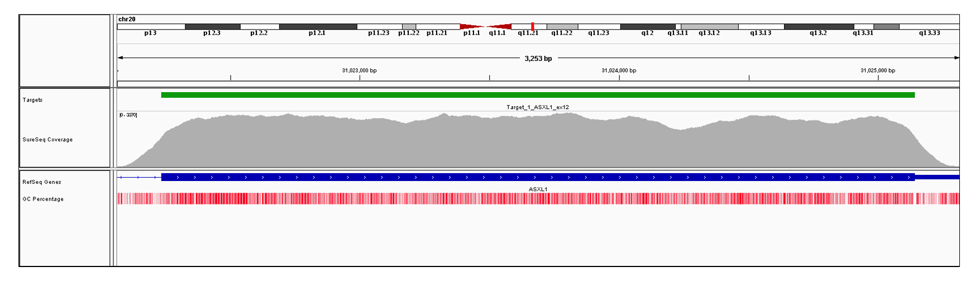The image size is (980, 281).
Task: Select the q13.2 cytoband
Action: [819, 27]
